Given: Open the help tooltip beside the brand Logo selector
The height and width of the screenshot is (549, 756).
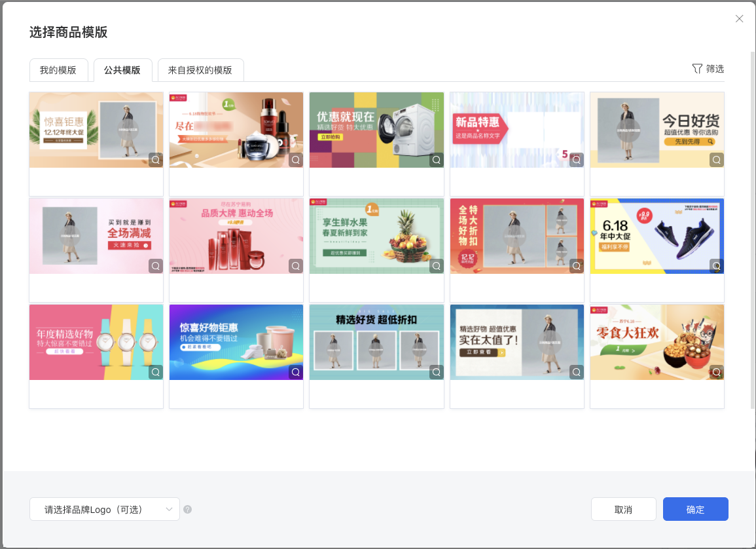Looking at the screenshot, I should (x=187, y=509).
